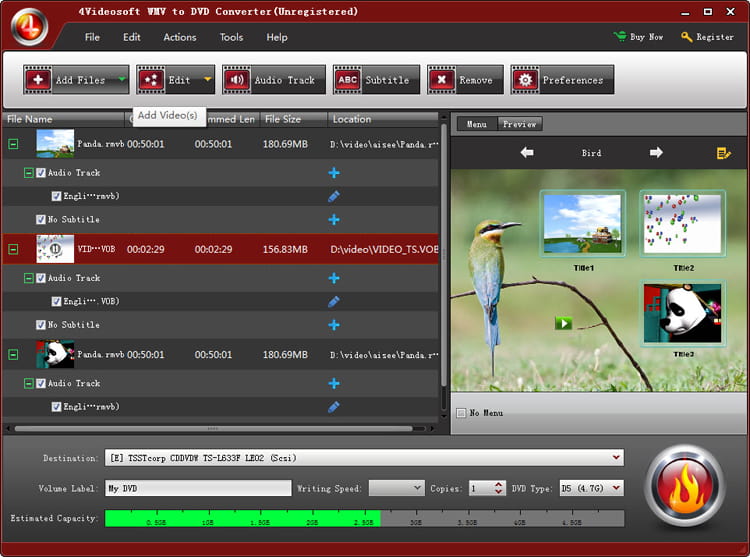This screenshot has height=557, width=750.
Task: Open the Help menu
Action: click(277, 37)
